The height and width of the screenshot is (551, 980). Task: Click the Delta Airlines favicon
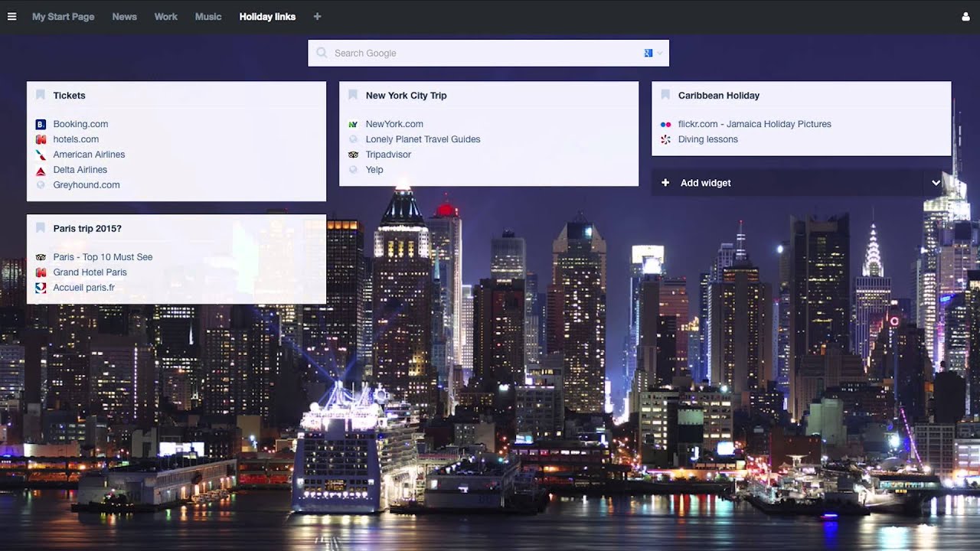point(41,170)
